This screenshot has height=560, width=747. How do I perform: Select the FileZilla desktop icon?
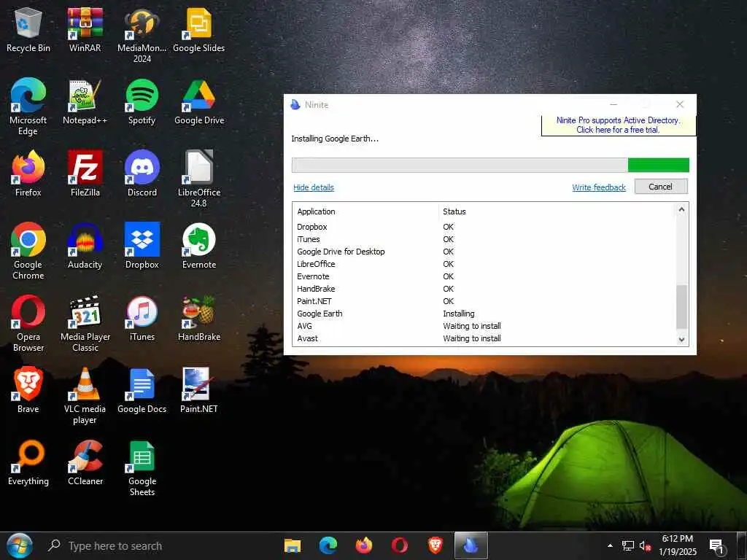click(x=85, y=174)
